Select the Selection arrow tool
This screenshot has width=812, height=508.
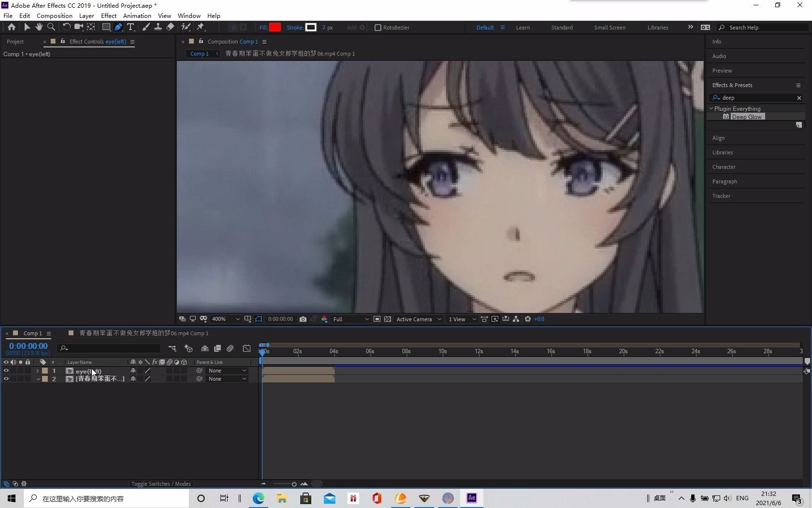point(27,27)
